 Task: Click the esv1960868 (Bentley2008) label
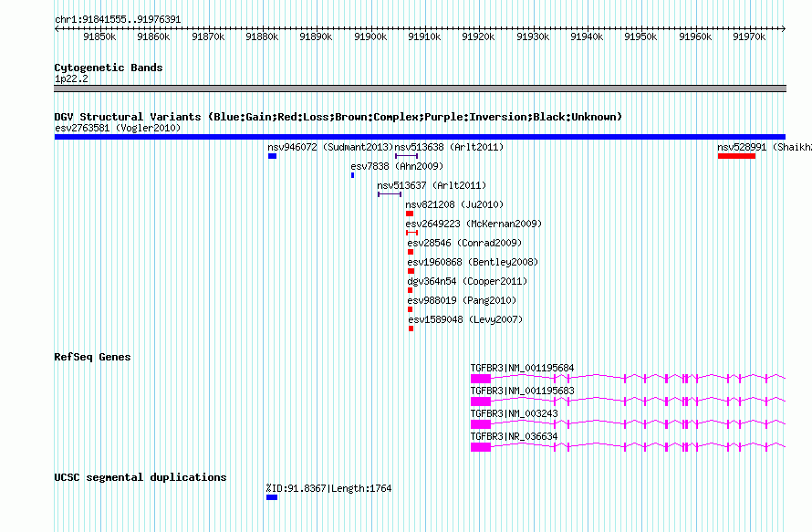[473, 262]
